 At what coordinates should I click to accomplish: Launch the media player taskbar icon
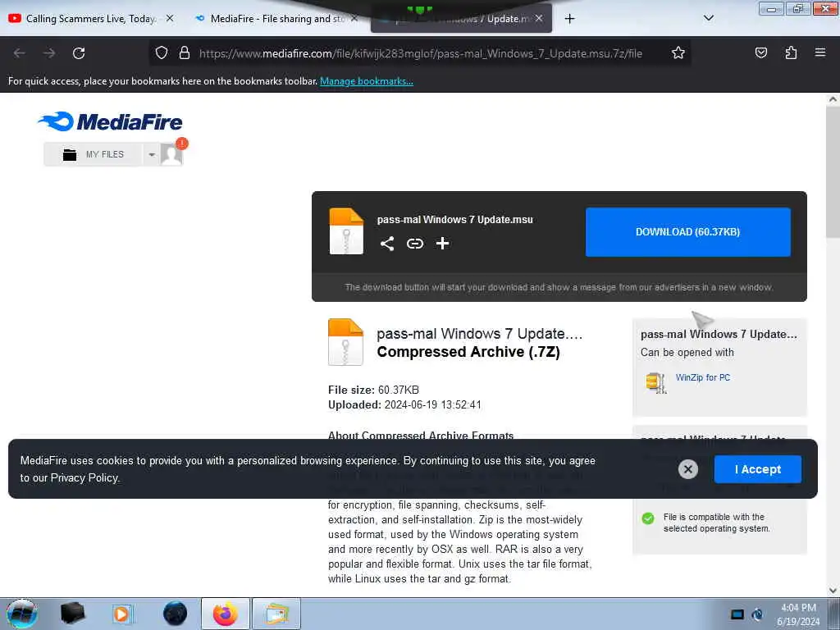click(121, 614)
